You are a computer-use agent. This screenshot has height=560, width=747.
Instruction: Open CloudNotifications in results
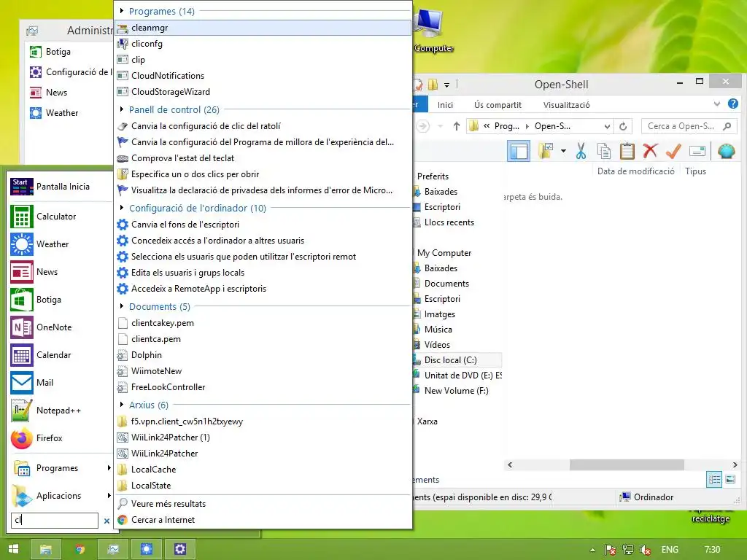(x=263, y=76)
